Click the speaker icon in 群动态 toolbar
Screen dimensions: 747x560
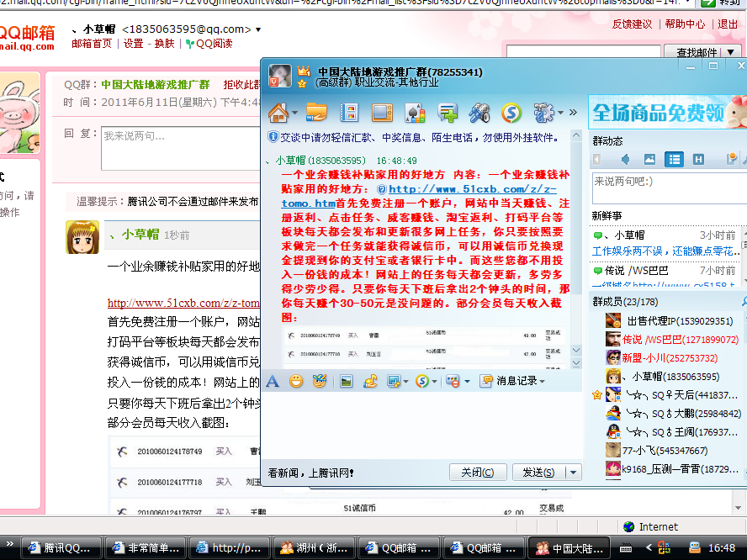[x=626, y=160]
